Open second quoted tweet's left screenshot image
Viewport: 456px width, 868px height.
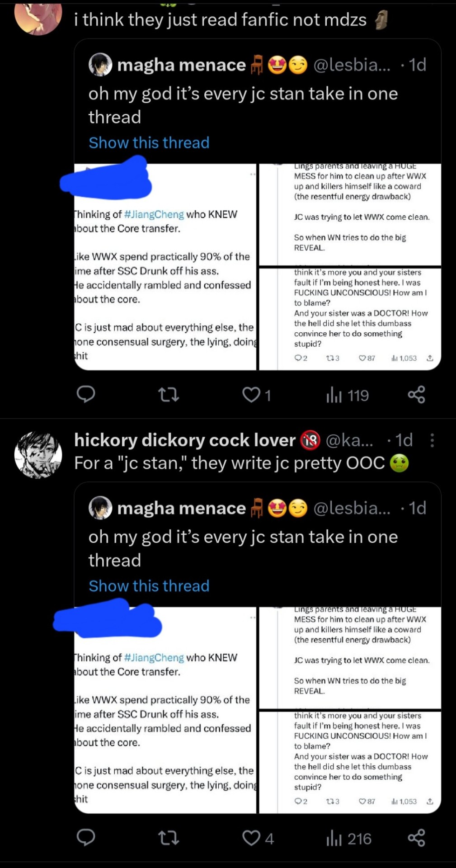[165, 710]
